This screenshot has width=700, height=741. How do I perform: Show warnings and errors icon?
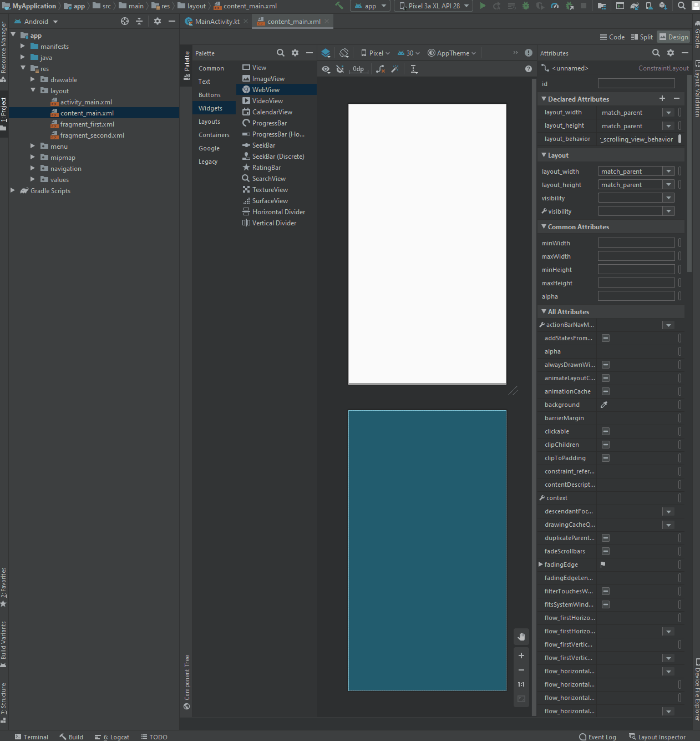point(529,53)
